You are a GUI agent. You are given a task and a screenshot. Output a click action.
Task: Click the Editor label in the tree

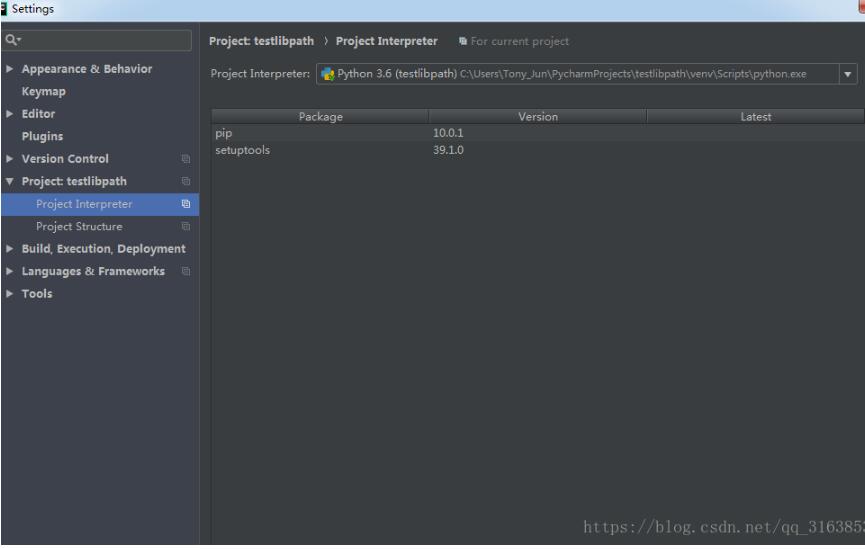tap(38, 114)
